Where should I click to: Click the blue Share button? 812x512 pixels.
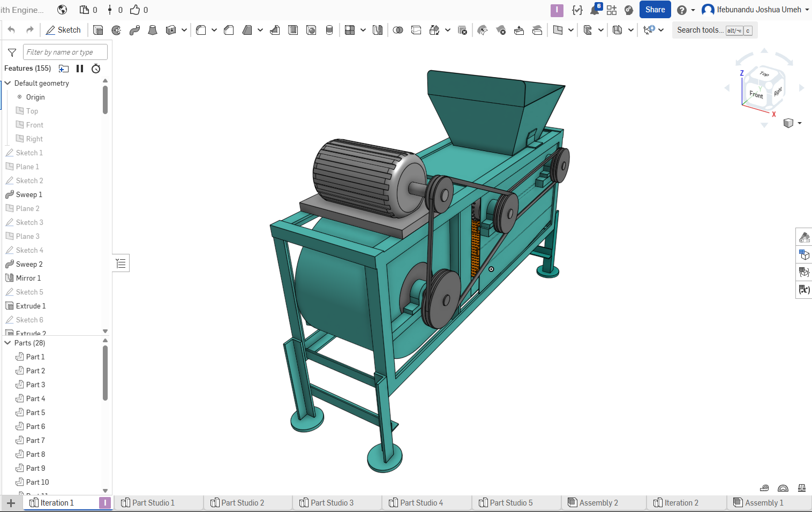[x=655, y=10]
